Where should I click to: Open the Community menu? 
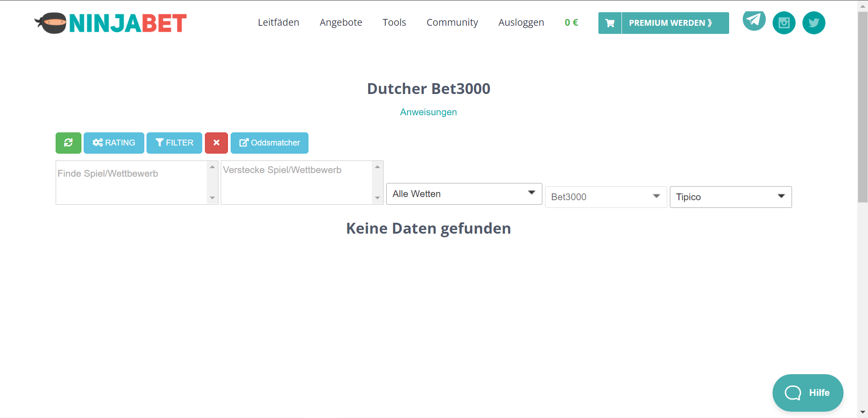pos(452,23)
